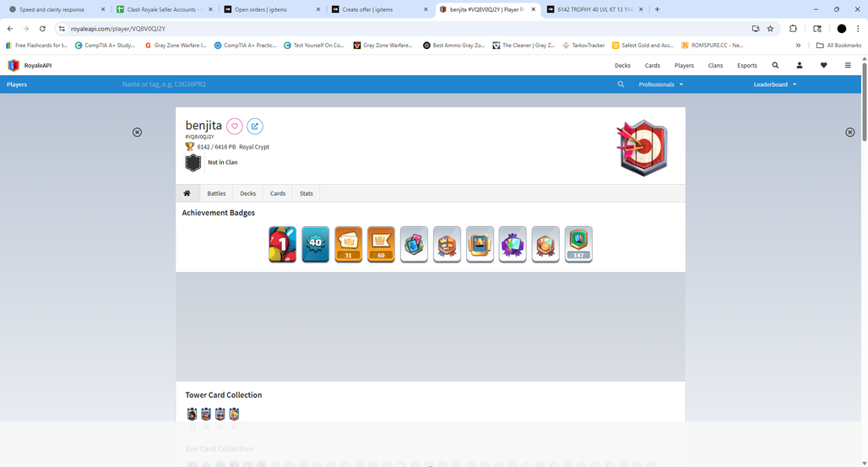This screenshot has height=467, width=868.
Task: Select the bronze medal card badge
Action: (x=545, y=244)
